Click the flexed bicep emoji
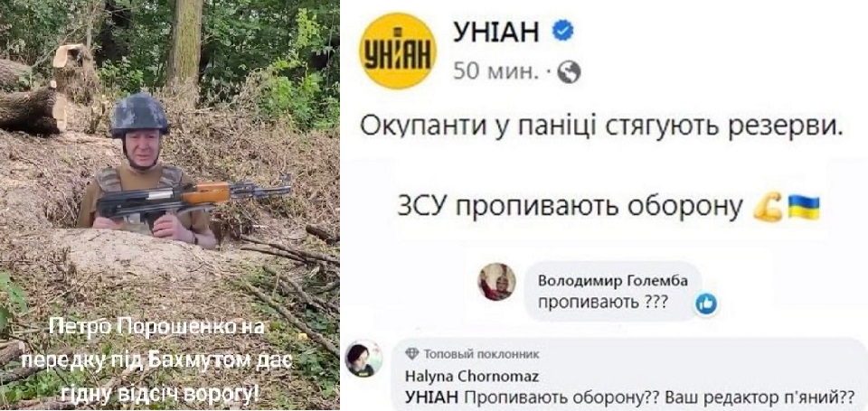The image size is (868, 411). (x=768, y=207)
